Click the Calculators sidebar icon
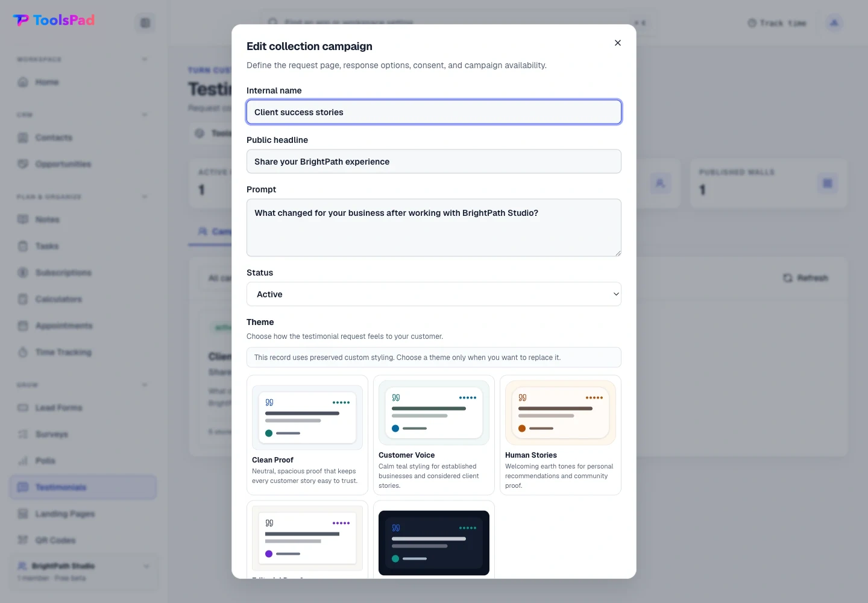868x603 pixels. pyautogui.click(x=23, y=299)
